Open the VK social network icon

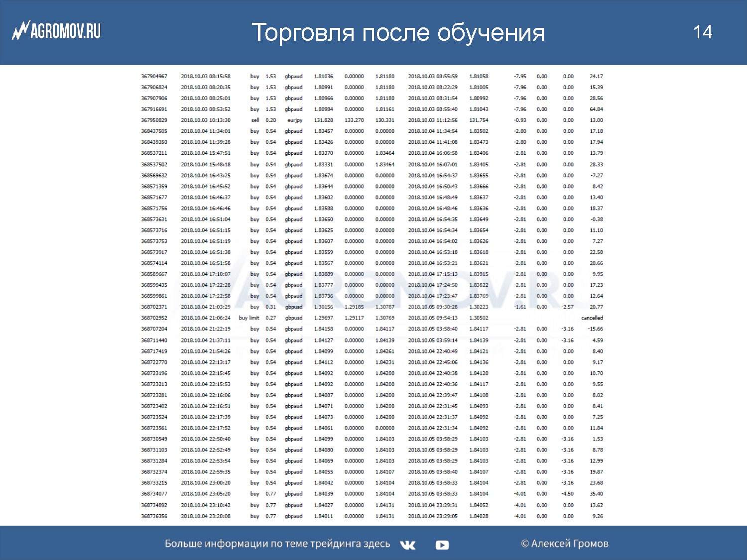coord(407,545)
